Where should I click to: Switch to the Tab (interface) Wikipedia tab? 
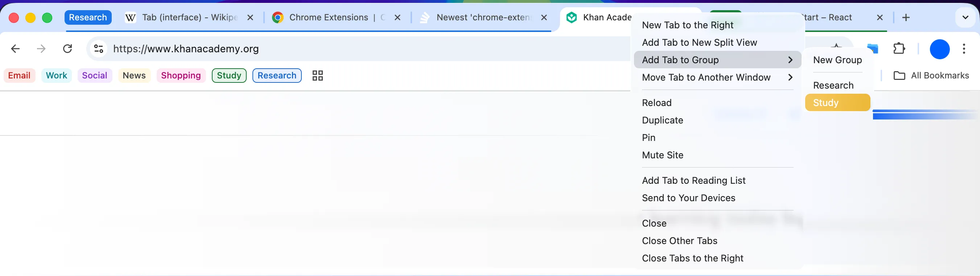(x=189, y=17)
